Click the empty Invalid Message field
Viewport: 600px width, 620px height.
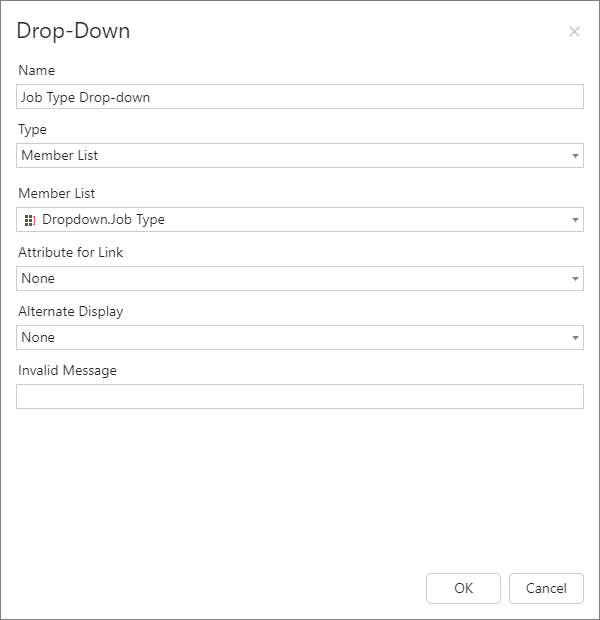pyautogui.click(x=300, y=397)
